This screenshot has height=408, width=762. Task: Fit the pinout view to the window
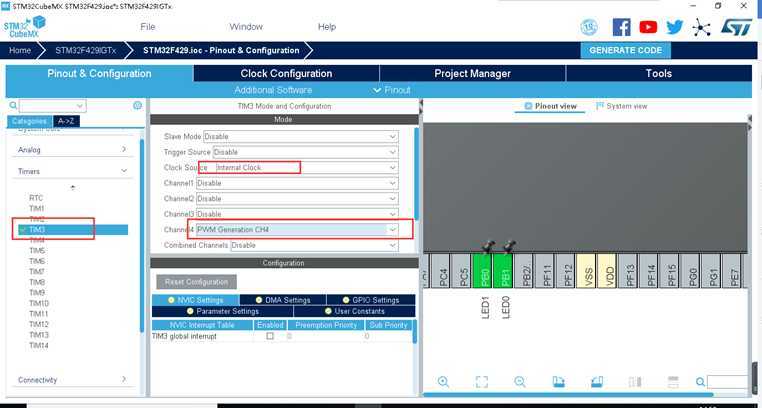coord(482,382)
